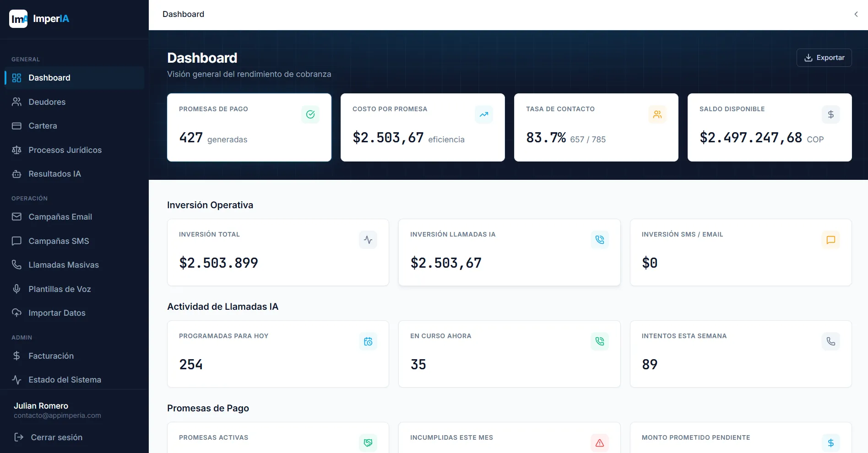Click the Exportar button
The image size is (868, 453).
(824, 58)
